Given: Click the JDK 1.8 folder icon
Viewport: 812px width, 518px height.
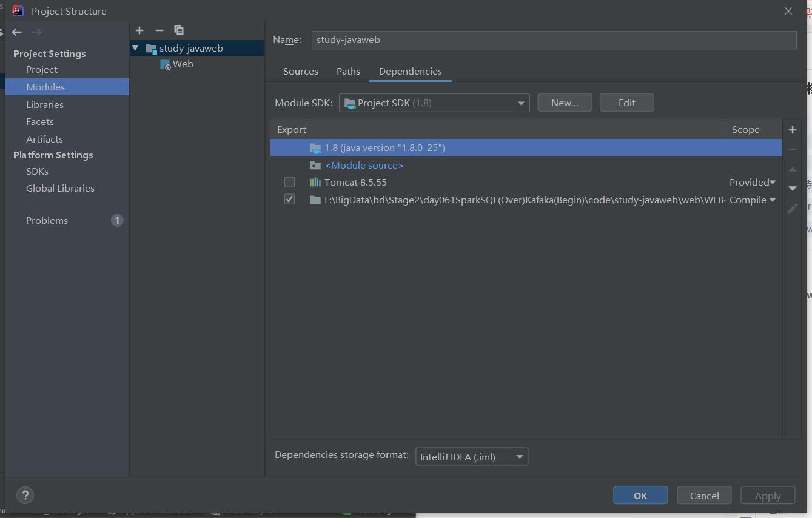Looking at the screenshot, I should pos(315,147).
